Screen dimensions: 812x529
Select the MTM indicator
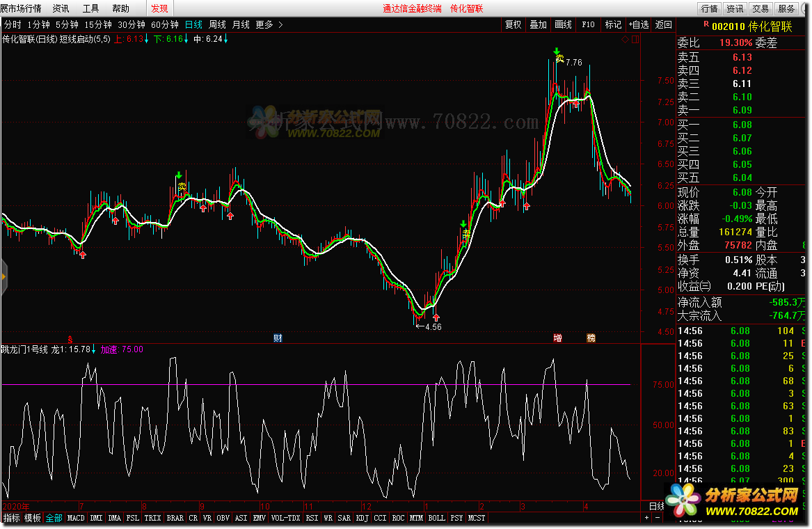(416, 518)
